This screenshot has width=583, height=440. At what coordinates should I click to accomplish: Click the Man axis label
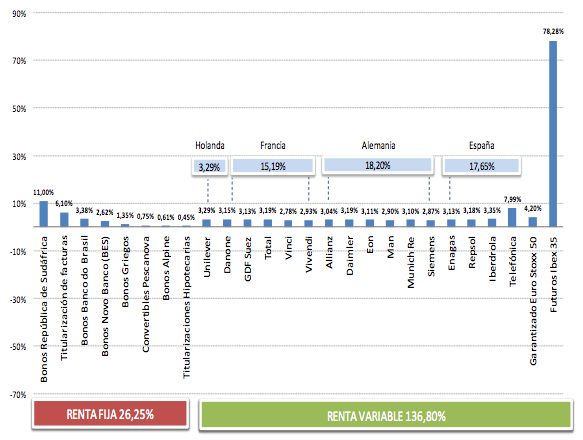(390, 247)
